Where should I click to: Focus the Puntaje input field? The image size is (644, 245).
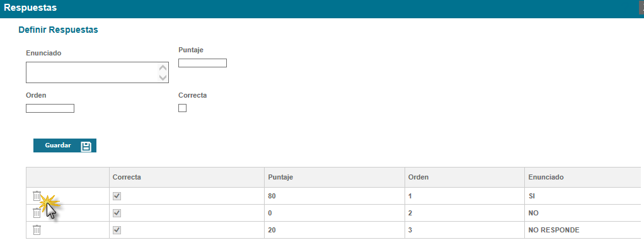[202, 63]
